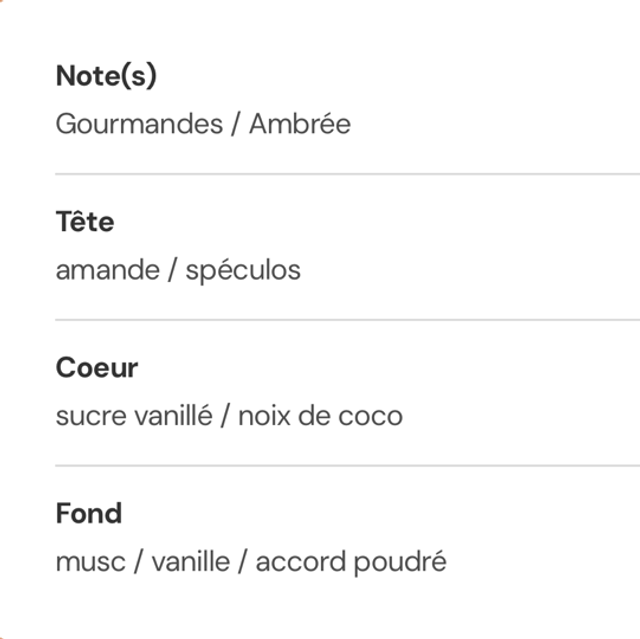The image size is (640, 639).
Task: Click the slash between Gourmandes and Ambrée
Action: coord(236,125)
